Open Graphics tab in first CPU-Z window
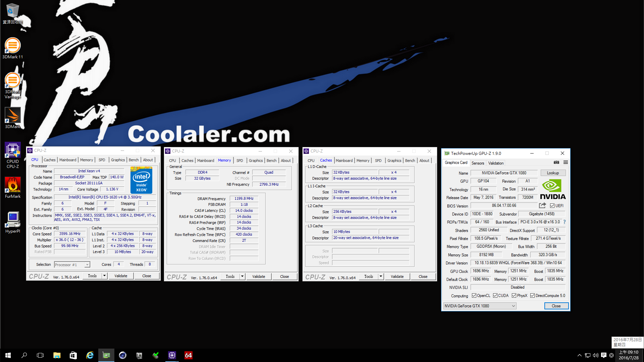This screenshot has height=362, width=644. coord(118,160)
